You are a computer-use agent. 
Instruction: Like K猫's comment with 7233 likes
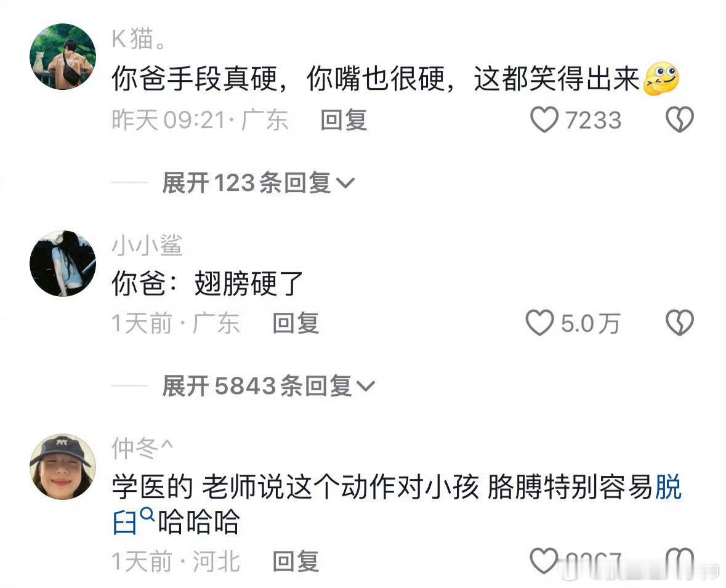(x=544, y=120)
